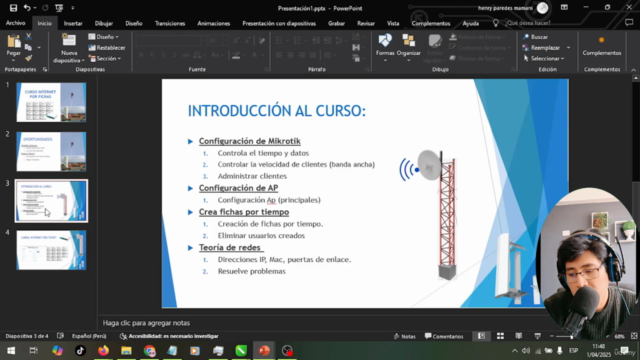The height and width of the screenshot is (360, 640).
Task: Open the Formas shapes gallery
Action: [x=385, y=48]
